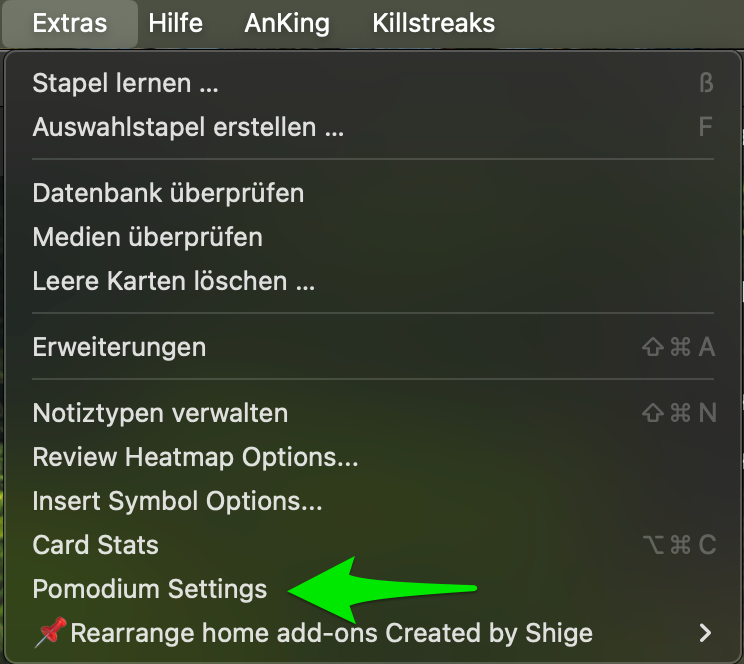
Task: Open Erweiterungen from the Extras menu
Action: point(119,347)
